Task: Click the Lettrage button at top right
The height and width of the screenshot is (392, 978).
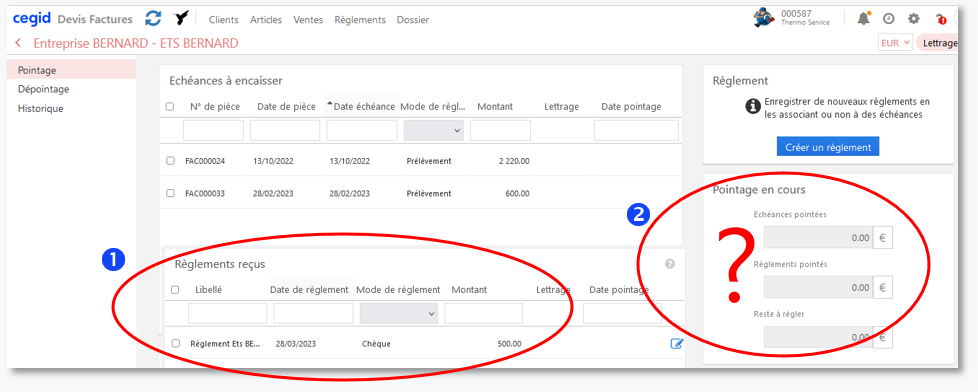Action: coord(938,43)
